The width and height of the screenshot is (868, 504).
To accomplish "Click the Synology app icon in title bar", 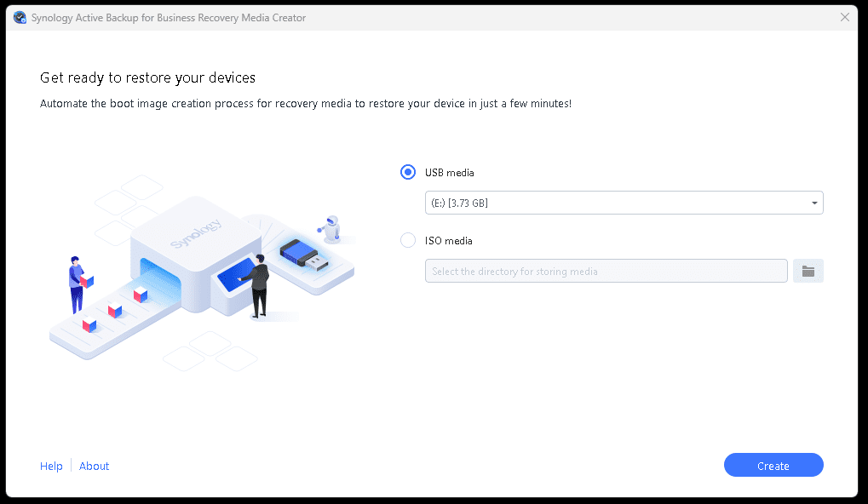I will tap(20, 18).
